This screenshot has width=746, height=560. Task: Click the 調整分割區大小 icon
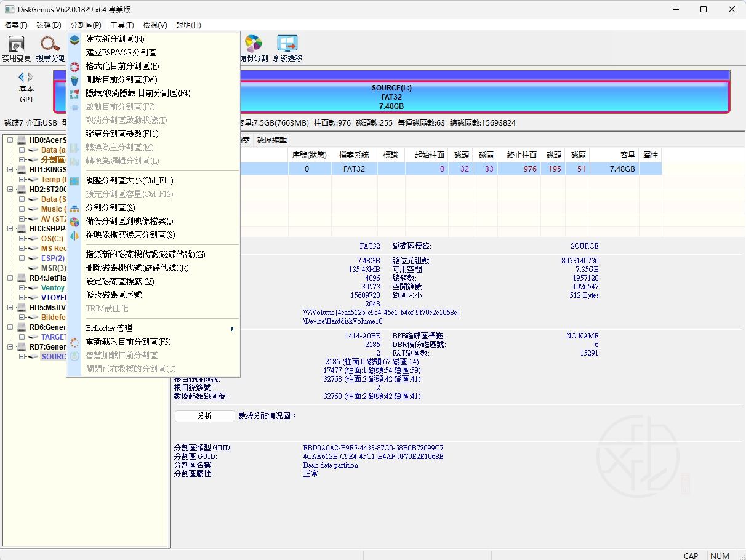(74, 181)
